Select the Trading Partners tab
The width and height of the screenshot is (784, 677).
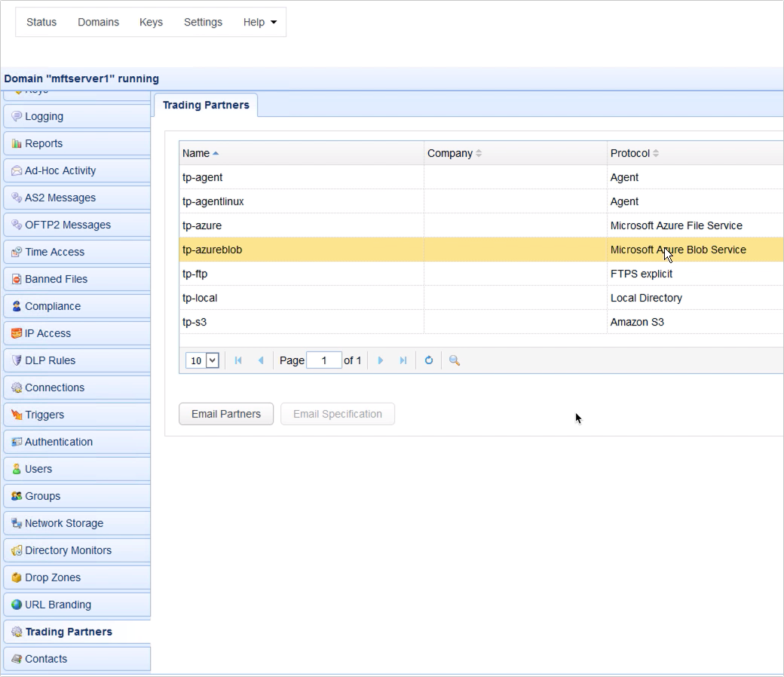tap(205, 105)
